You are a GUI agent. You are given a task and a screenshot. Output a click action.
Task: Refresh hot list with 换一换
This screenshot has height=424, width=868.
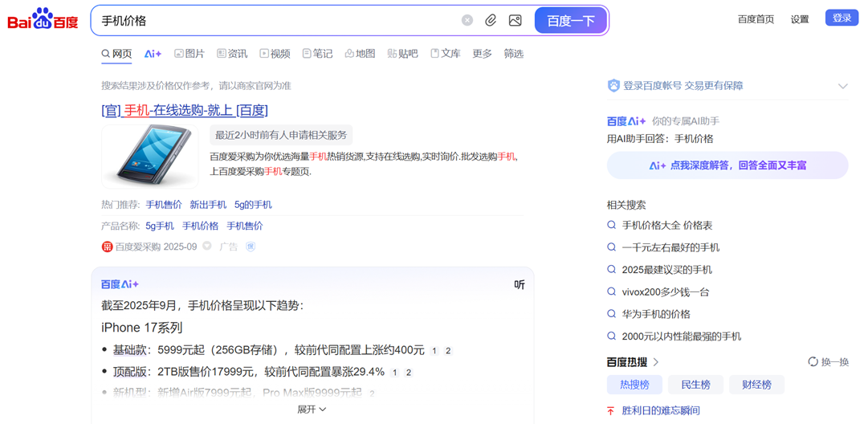pyautogui.click(x=828, y=362)
